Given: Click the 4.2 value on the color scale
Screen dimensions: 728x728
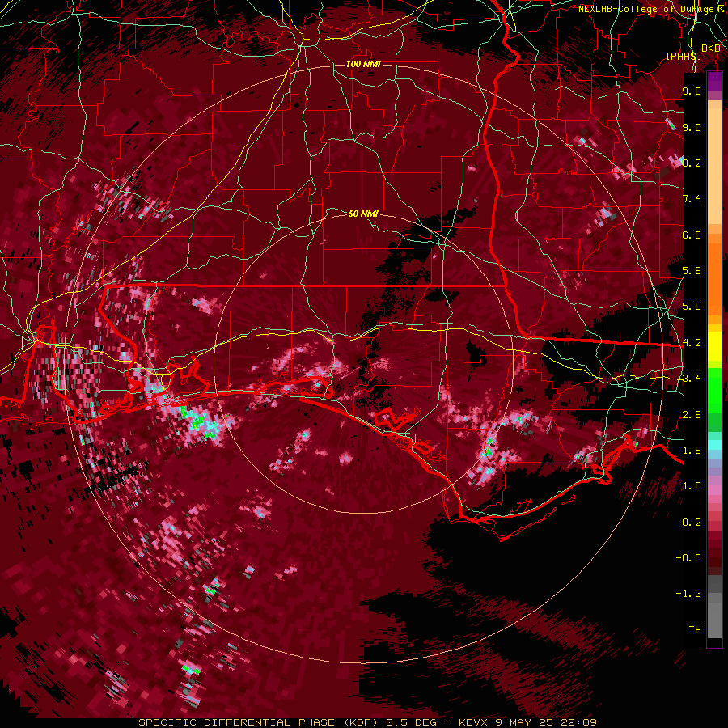Looking at the screenshot, I should (x=692, y=343).
